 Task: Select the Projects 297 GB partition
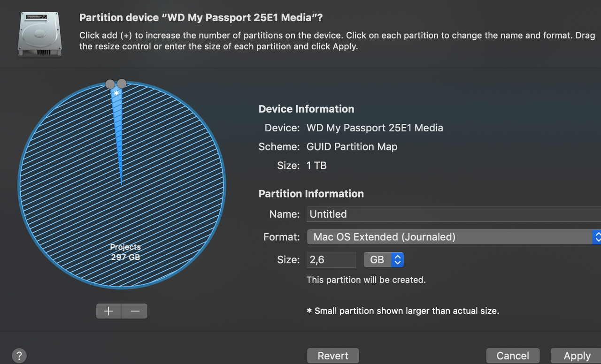pos(125,252)
